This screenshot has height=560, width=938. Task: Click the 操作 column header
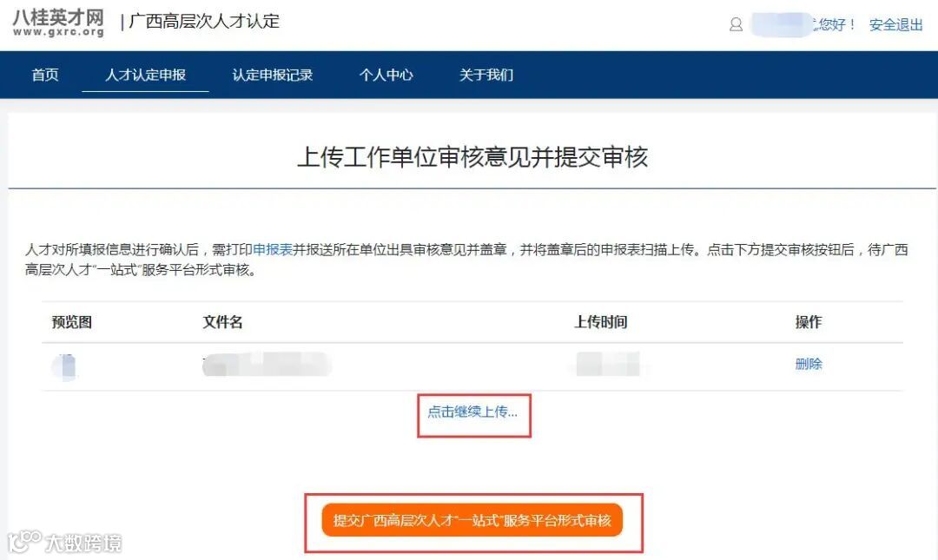pos(809,322)
